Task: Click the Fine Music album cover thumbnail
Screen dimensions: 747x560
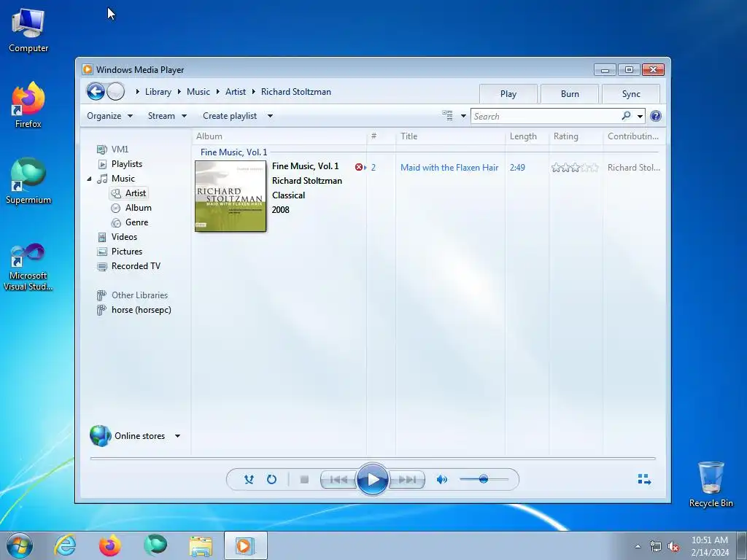Action: tap(231, 196)
